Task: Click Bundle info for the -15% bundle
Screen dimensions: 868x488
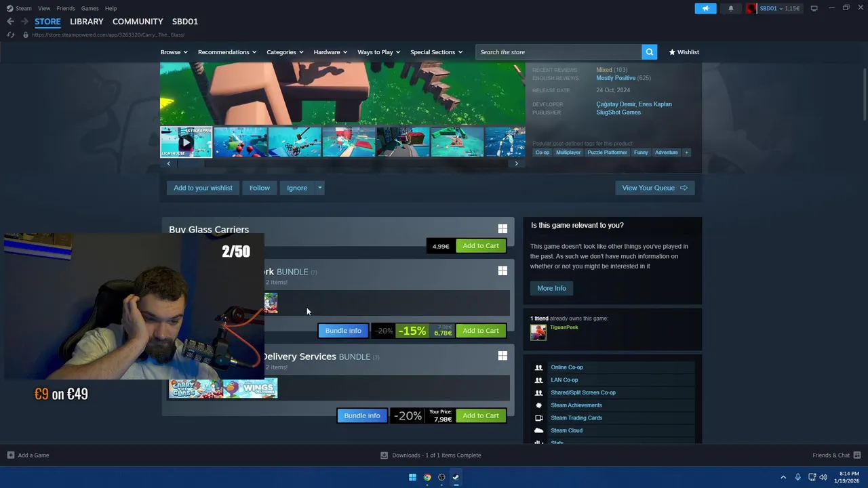Action: click(343, 331)
